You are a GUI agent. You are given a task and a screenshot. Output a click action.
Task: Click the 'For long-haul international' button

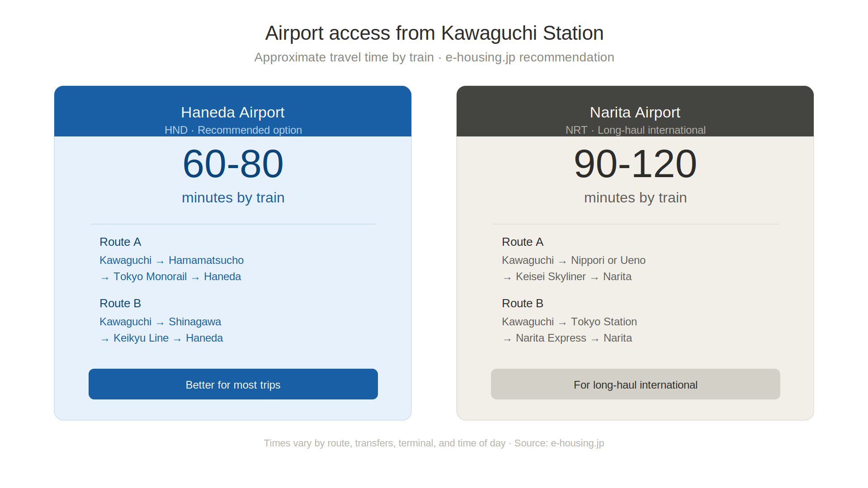(636, 384)
